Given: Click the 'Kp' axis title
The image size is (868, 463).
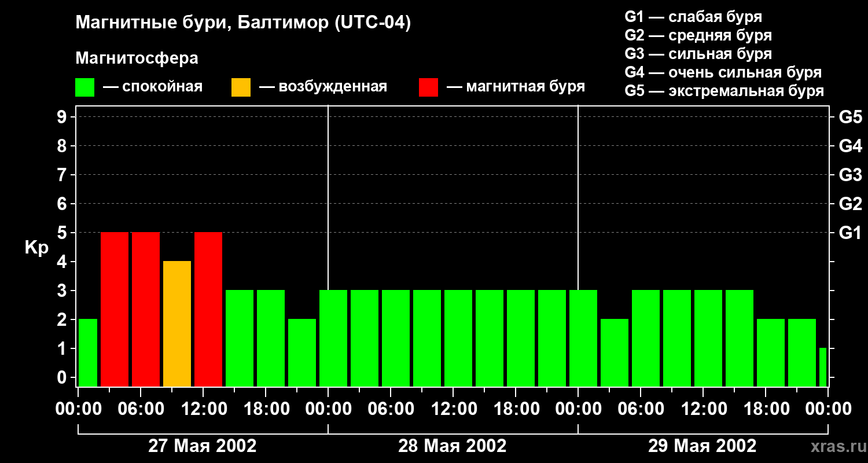Looking at the screenshot, I should tap(36, 248).
